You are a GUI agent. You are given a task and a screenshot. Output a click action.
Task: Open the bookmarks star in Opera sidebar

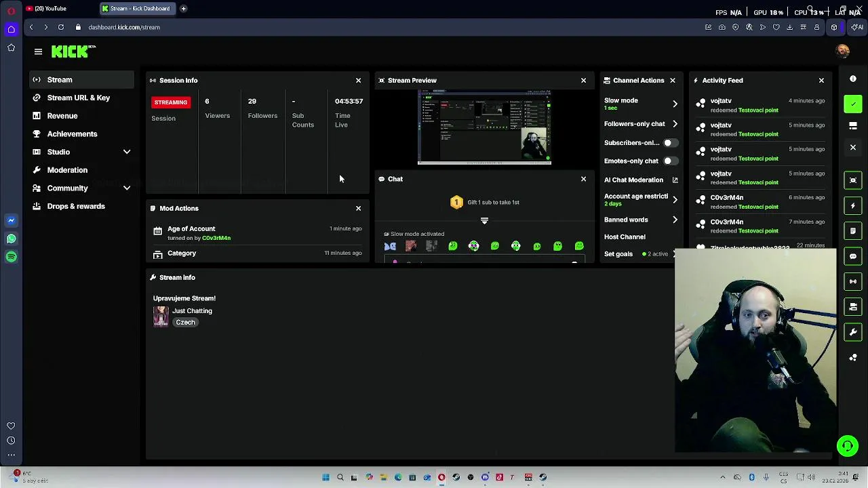tap(11, 48)
